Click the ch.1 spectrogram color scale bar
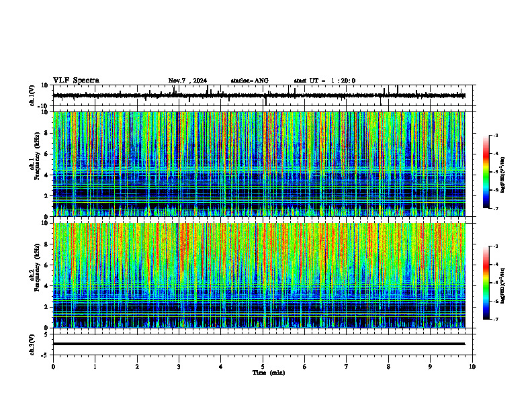Image resolution: width=532 pixels, height=411 pixels. [486, 172]
